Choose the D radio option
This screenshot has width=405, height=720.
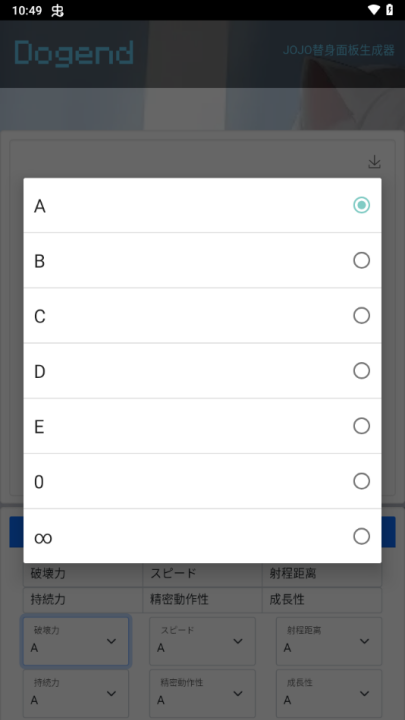click(202, 371)
